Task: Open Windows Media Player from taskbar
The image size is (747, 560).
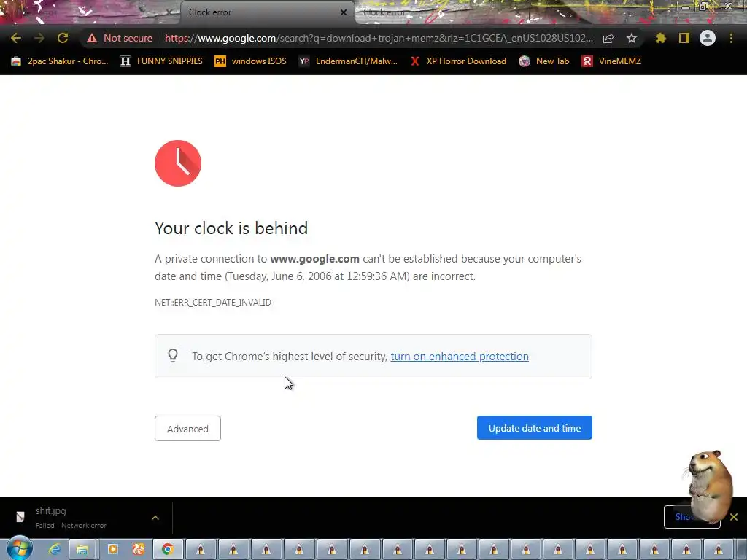Action: (x=113, y=550)
